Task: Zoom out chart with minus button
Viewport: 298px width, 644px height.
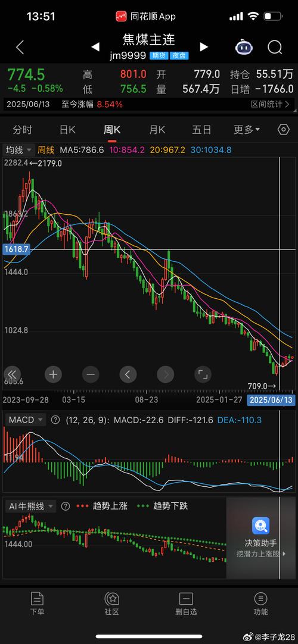Action: [91, 374]
